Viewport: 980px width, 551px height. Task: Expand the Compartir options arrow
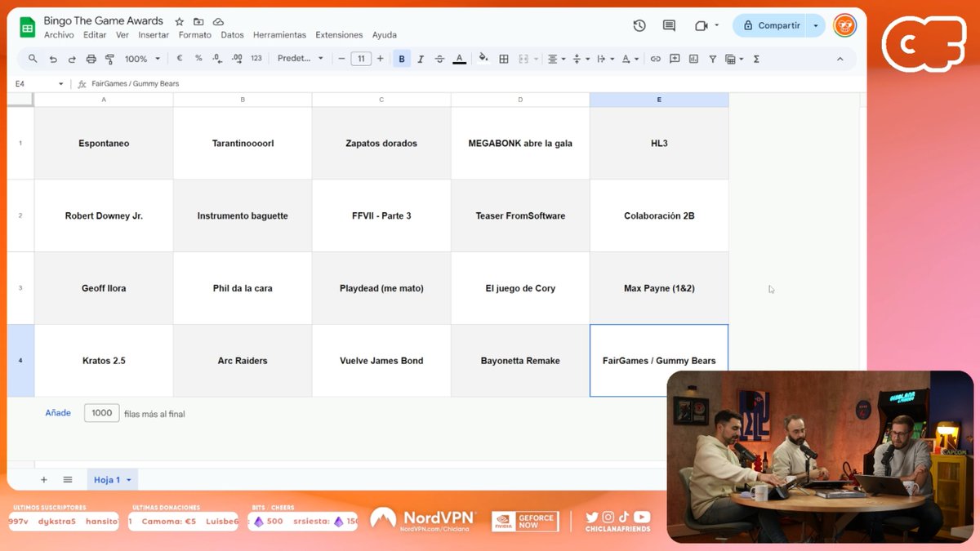pos(815,25)
